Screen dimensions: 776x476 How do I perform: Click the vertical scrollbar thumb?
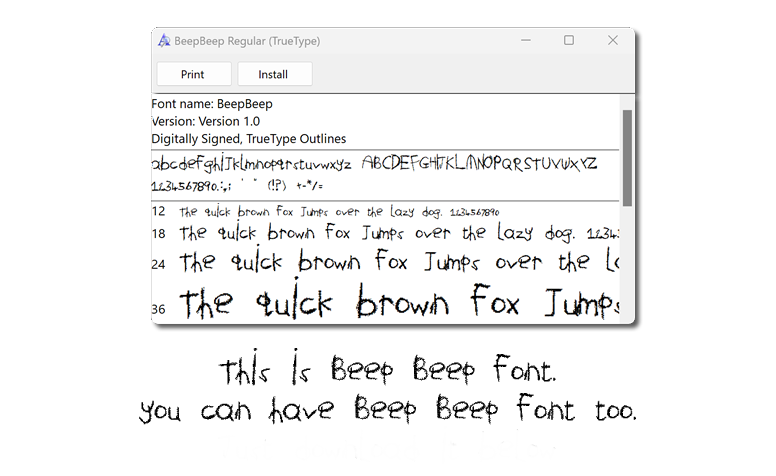coord(627,158)
